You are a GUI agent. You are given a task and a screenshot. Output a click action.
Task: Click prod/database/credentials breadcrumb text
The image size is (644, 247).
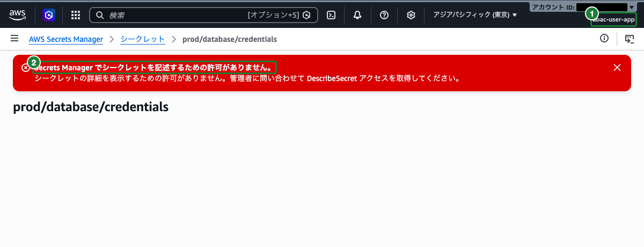(230, 39)
